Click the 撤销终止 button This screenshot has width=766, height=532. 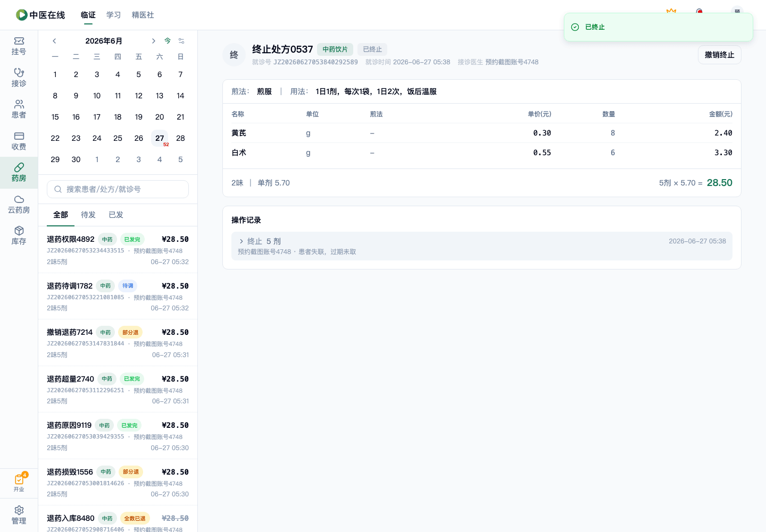(x=720, y=55)
